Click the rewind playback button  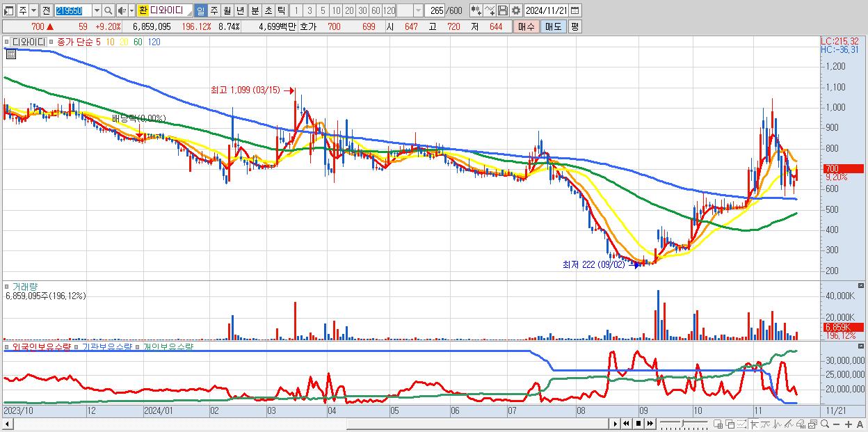pos(626,424)
